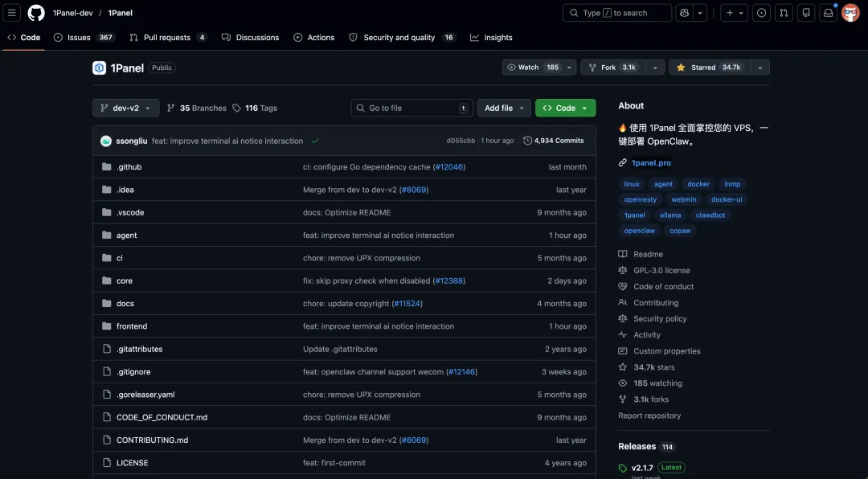Click the branch icon beside 35 Branches
Screen dimensions: 868x479
point(171,108)
